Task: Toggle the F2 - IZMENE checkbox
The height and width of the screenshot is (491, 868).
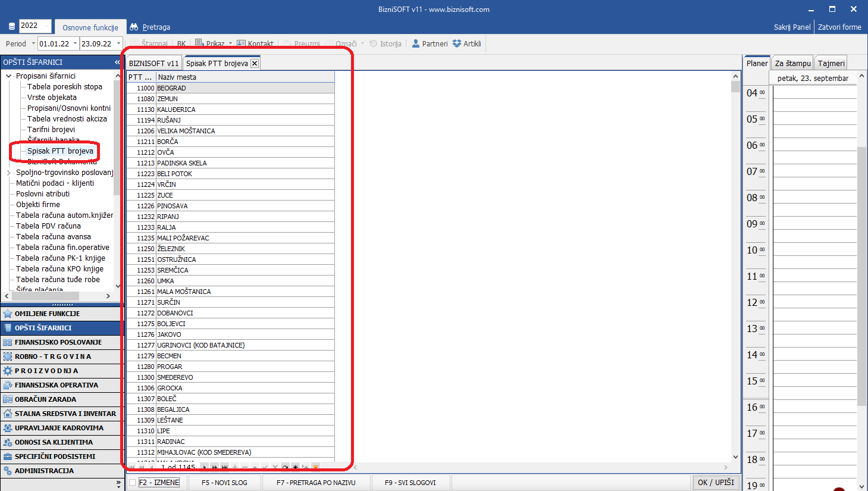Action: 133,483
